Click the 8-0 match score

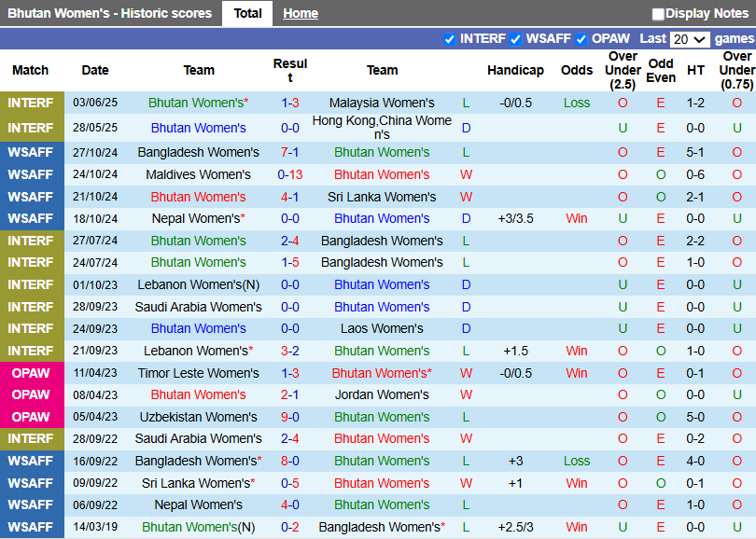click(289, 461)
